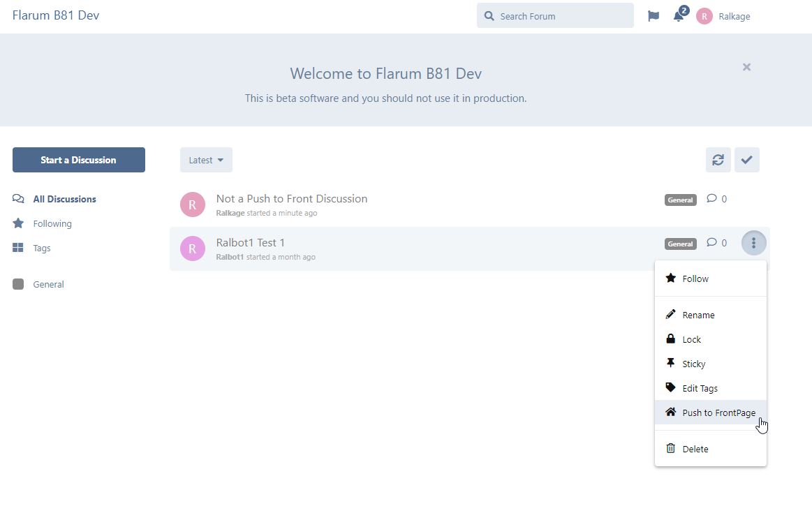Click the Tags grid icon
The height and width of the screenshot is (520, 812).
[x=18, y=248]
